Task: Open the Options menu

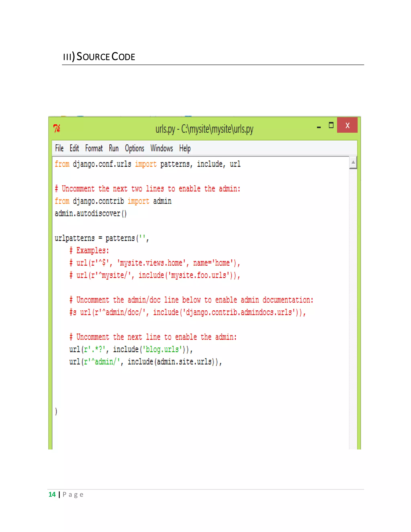Action: (134, 148)
